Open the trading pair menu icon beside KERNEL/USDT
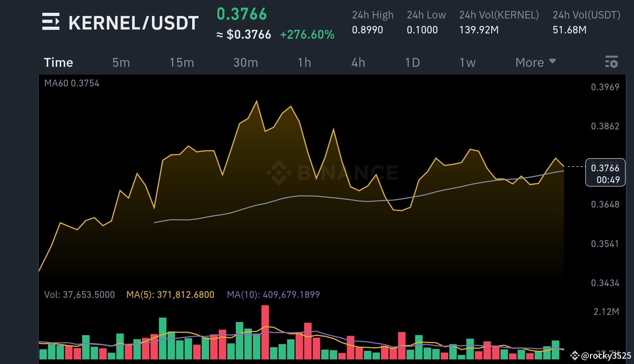Image resolution: width=634 pixels, height=364 pixels. click(51, 22)
